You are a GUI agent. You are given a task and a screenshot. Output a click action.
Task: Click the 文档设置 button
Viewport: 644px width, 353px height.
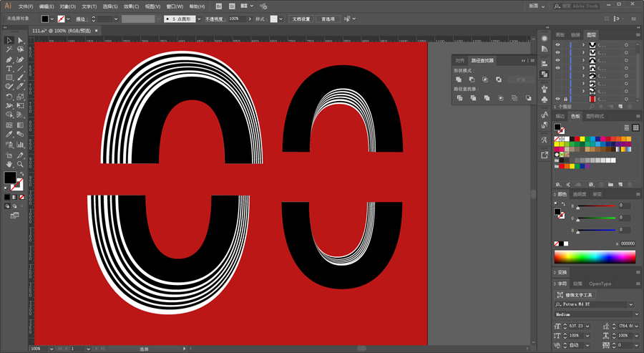coord(301,19)
